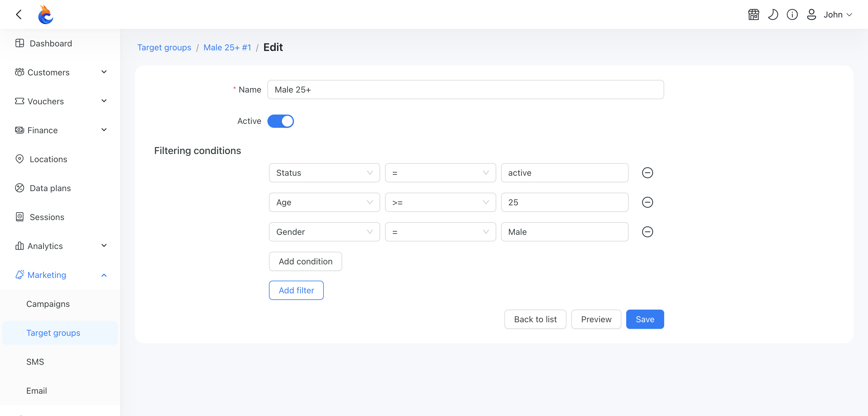Open the Email menu item

click(x=37, y=391)
